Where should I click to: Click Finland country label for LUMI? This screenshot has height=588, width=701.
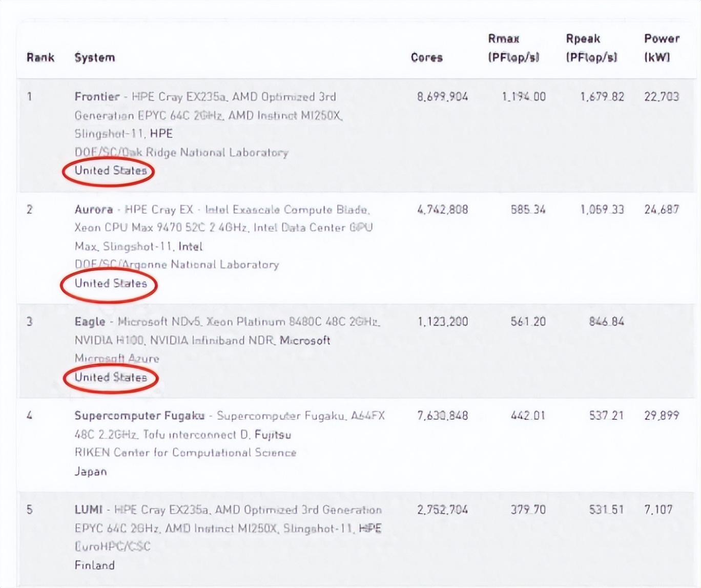pos(95,565)
